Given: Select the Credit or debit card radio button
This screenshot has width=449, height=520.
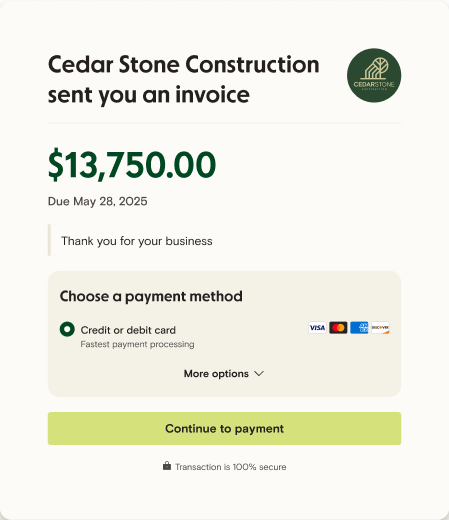Looking at the screenshot, I should pos(67,329).
